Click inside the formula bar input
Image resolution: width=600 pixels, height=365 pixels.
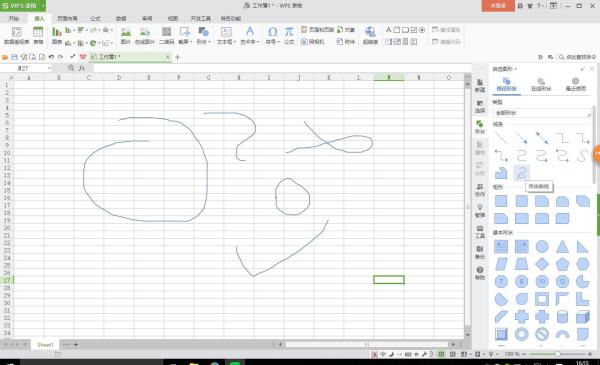point(281,68)
